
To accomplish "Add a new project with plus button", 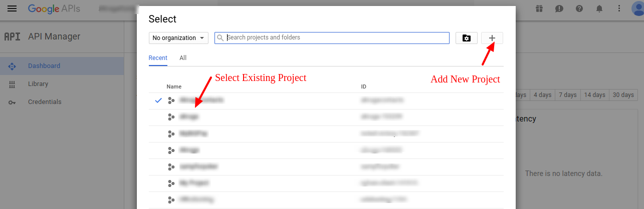I will tap(492, 38).
